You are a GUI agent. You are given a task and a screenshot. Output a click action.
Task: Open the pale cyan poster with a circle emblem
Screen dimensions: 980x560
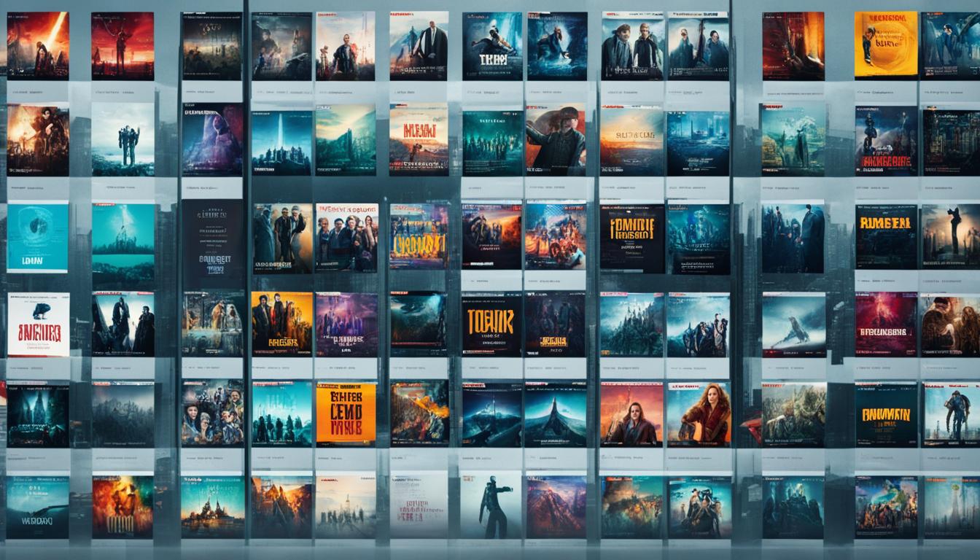38,238
